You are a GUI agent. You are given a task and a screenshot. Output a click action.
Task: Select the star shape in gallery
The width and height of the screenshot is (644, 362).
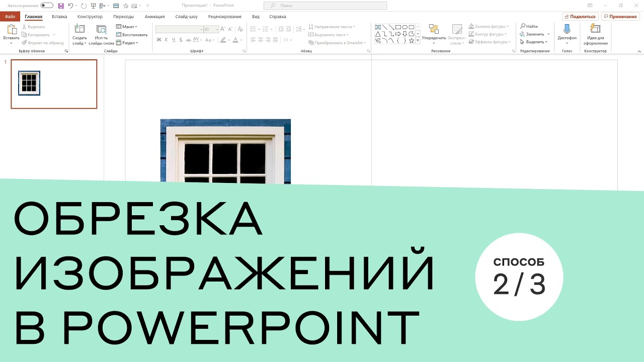(x=411, y=41)
